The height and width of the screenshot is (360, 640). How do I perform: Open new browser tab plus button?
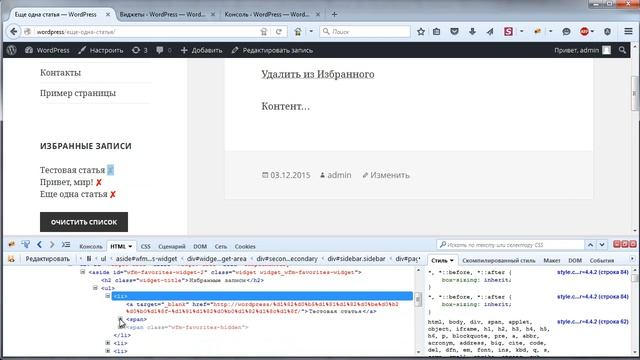334,14
